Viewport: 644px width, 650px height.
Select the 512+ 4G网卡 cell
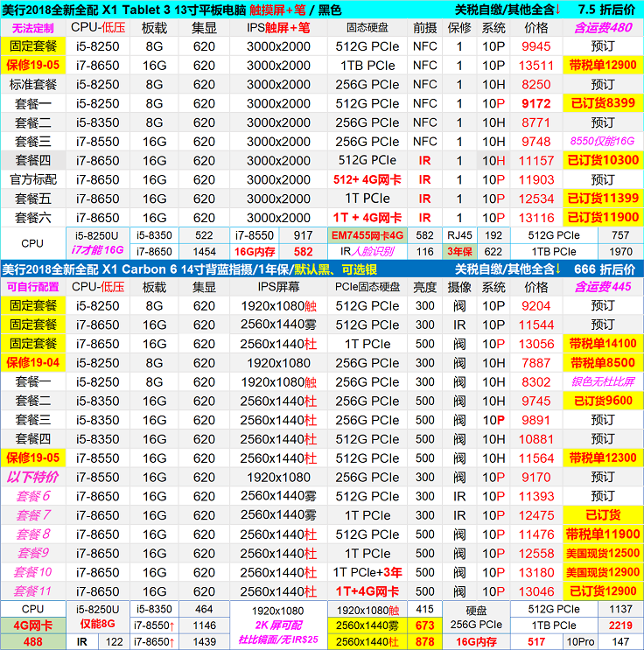(x=367, y=180)
